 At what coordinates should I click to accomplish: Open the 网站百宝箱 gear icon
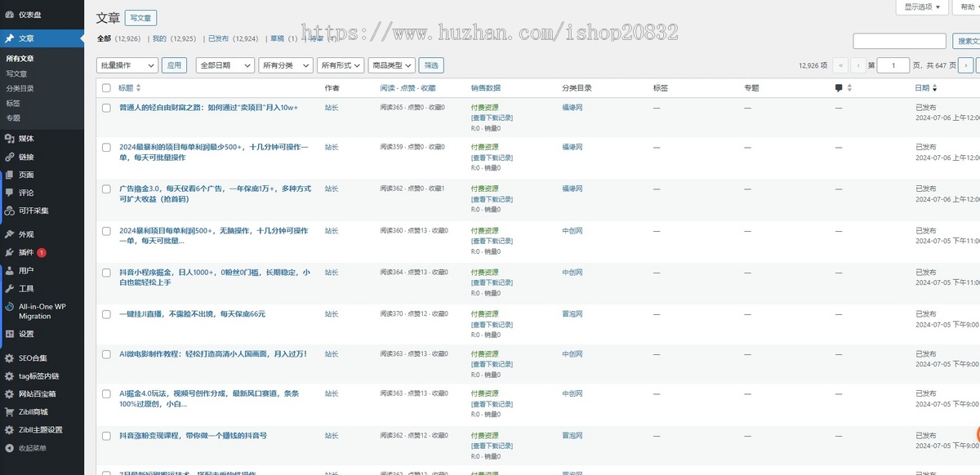pyautogui.click(x=9, y=393)
